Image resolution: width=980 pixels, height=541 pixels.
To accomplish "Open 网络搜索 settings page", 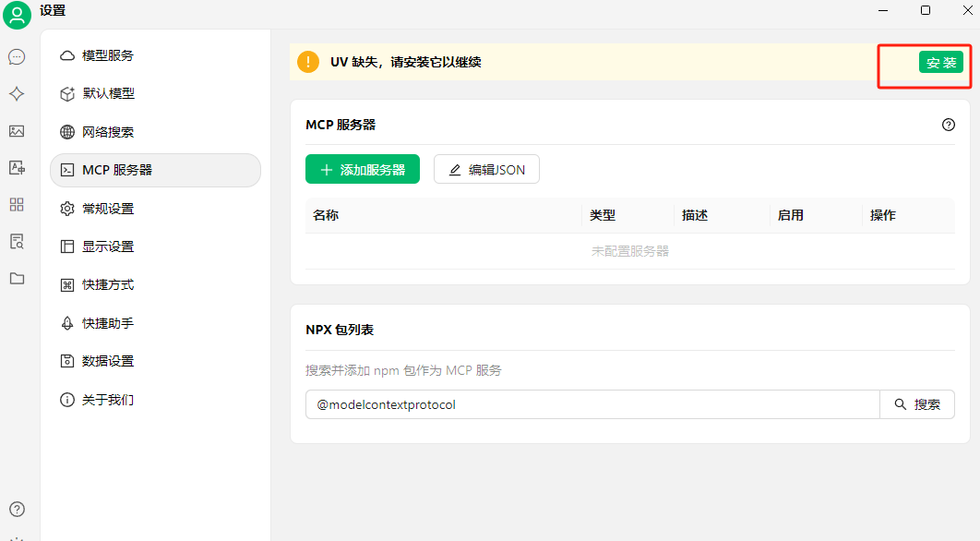I will coord(108,132).
